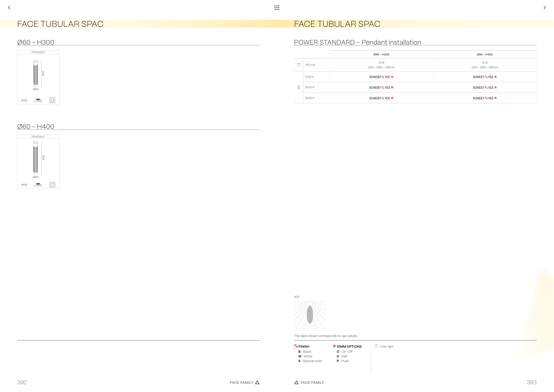Select product code 504EE1 155 at 4000 K

484,98
